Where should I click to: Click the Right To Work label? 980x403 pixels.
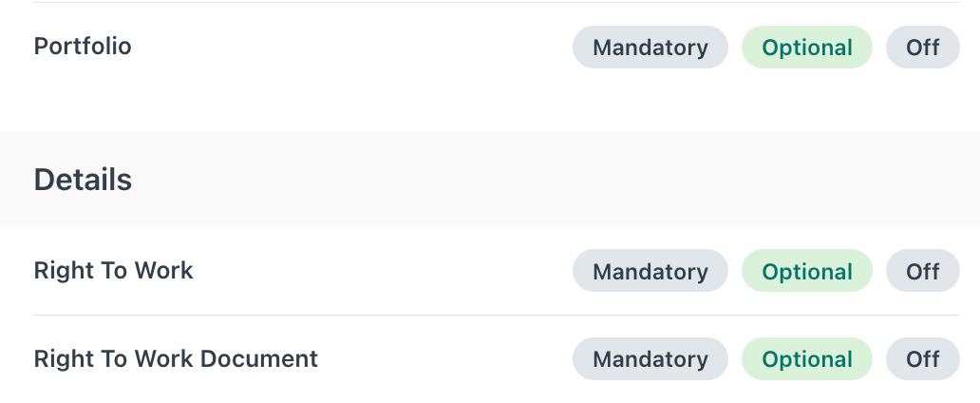point(113,270)
